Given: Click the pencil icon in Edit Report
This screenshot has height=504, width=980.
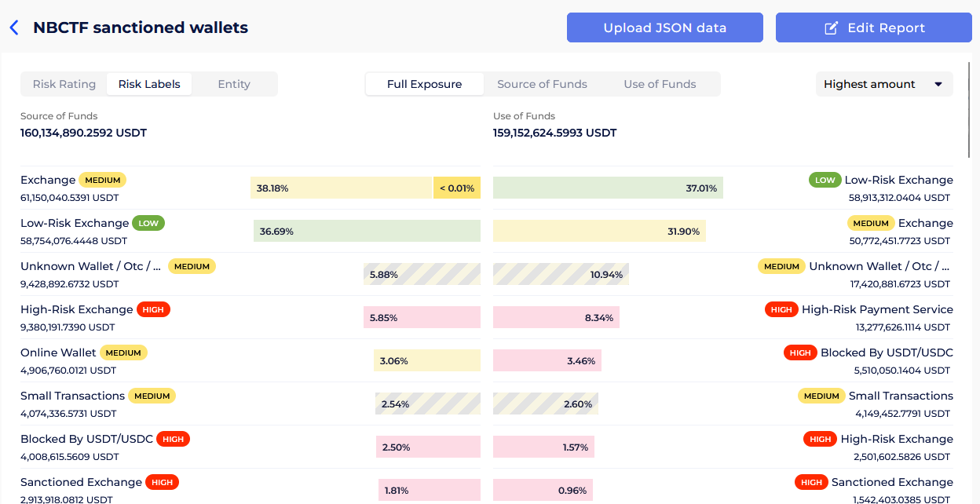Looking at the screenshot, I should point(831,28).
